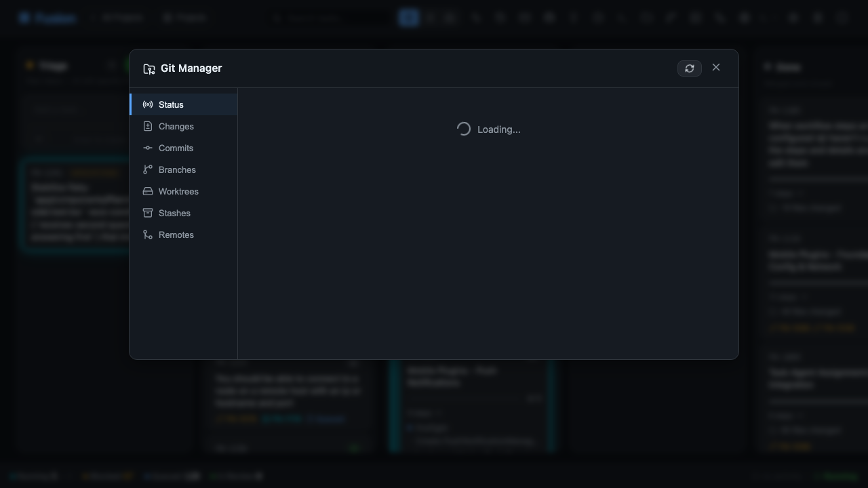This screenshot has height=488, width=868.
Task: Click the Changes file-diff icon
Action: [x=148, y=126]
